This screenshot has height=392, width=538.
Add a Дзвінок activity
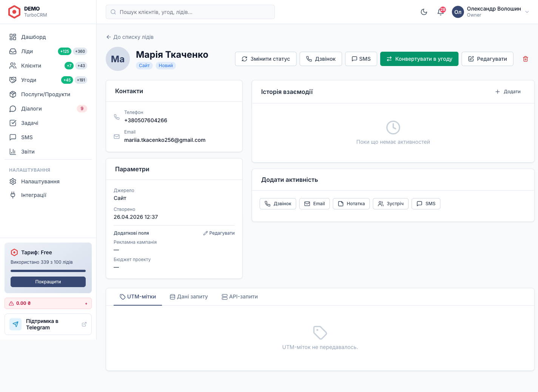tap(278, 204)
